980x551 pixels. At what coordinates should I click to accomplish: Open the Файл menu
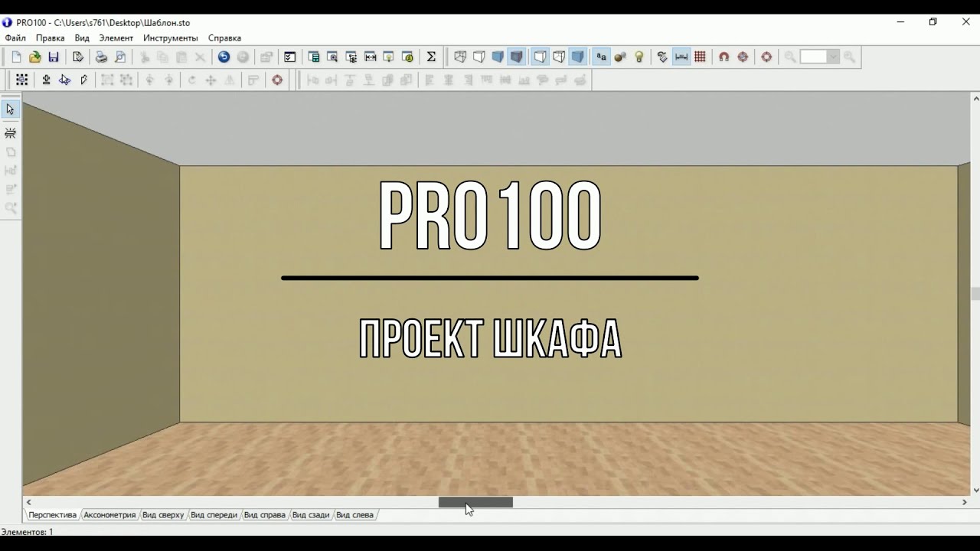coord(15,37)
